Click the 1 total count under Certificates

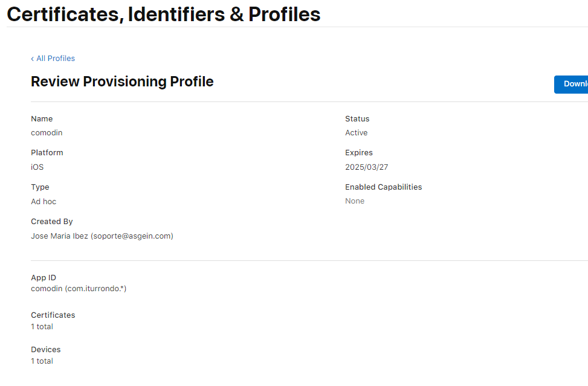coord(42,327)
